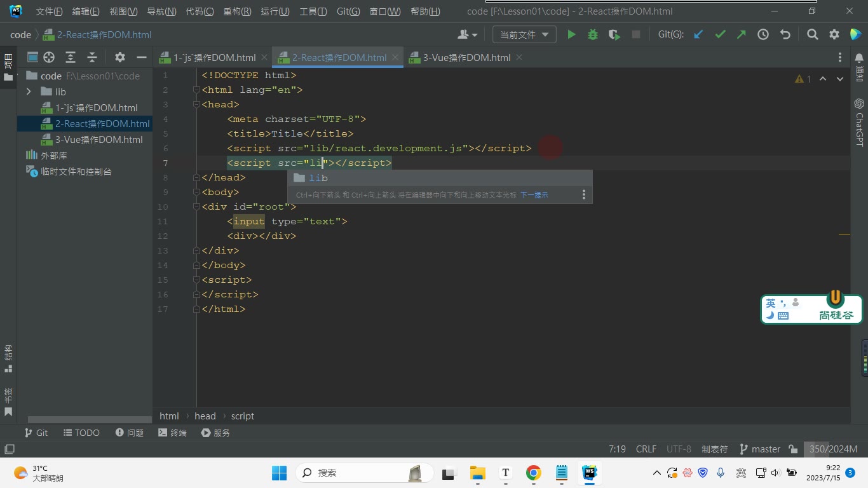Viewport: 868px width, 488px height.
Task: Push commits with the green arrow icon
Action: pos(742,35)
